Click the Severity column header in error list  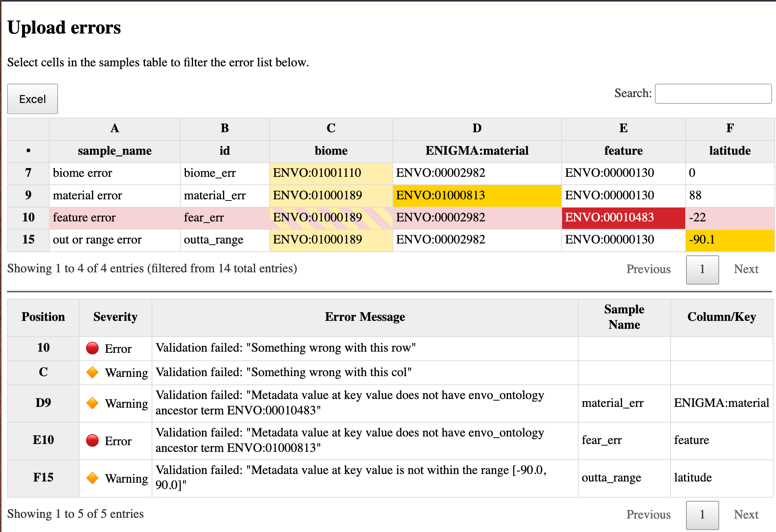(x=115, y=317)
